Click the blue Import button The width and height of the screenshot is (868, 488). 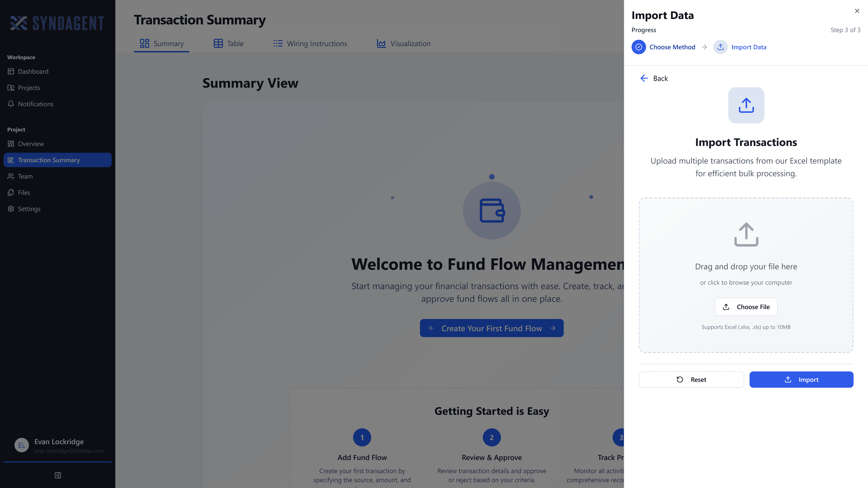pyautogui.click(x=801, y=380)
